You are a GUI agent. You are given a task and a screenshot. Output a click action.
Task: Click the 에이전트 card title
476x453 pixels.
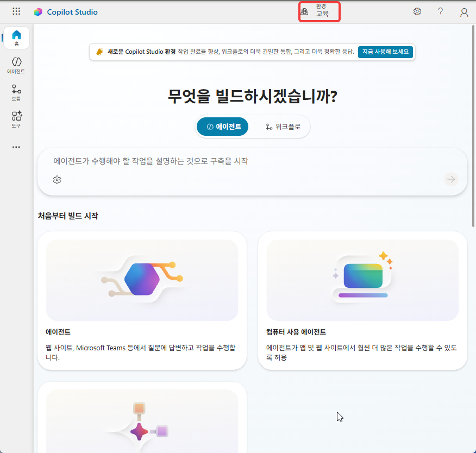pos(58,332)
